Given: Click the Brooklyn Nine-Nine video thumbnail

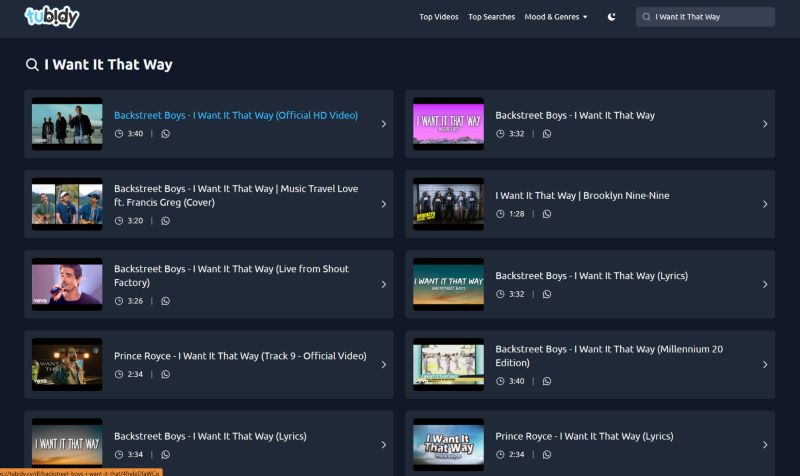Looking at the screenshot, I should tap(448, 204).
